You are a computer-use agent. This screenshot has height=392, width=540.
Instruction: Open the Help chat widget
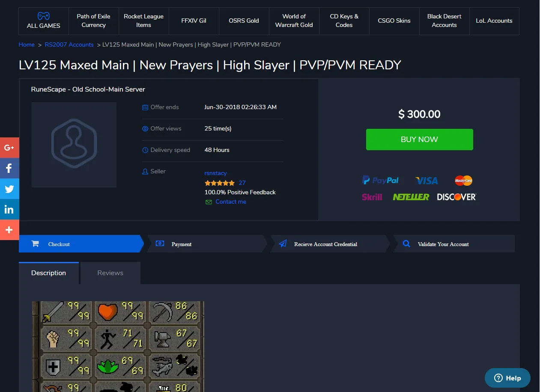[x=507, y=378]
